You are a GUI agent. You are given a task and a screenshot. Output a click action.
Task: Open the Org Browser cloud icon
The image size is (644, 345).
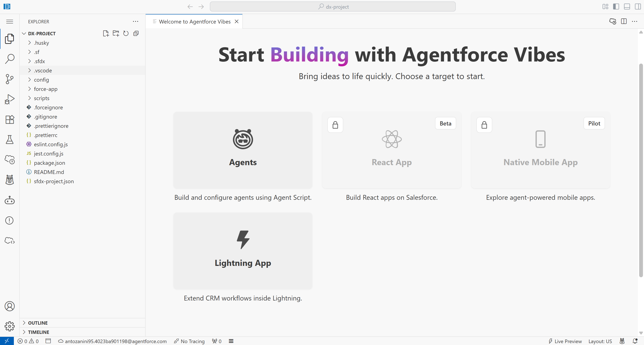click(x=9, y=159)
